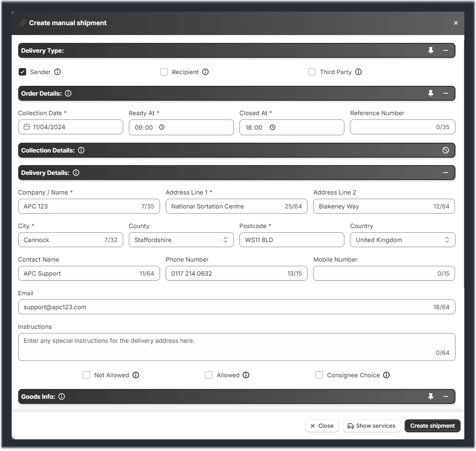The height and width of the screenshot is (451, 476).
Task: Pin the Goods Info section
Action: 430,396
